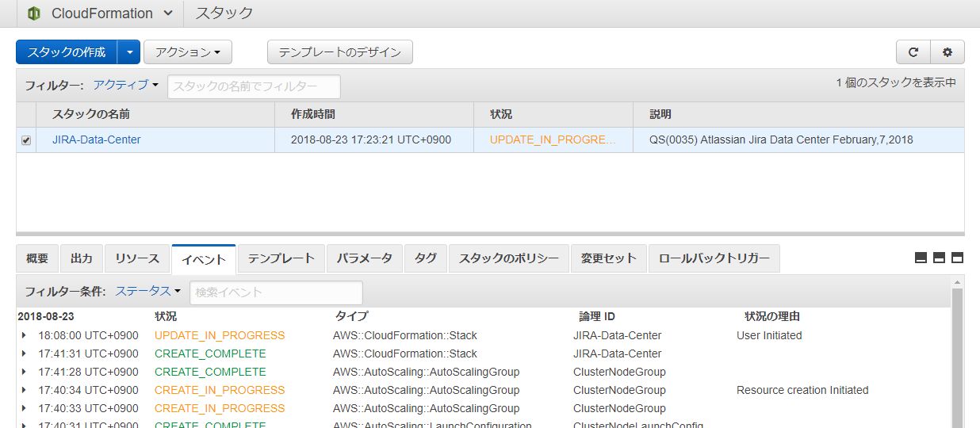Click the テンプレートのデザイン button
This screenshot has width=980, height=428.
tap(340, 52)
